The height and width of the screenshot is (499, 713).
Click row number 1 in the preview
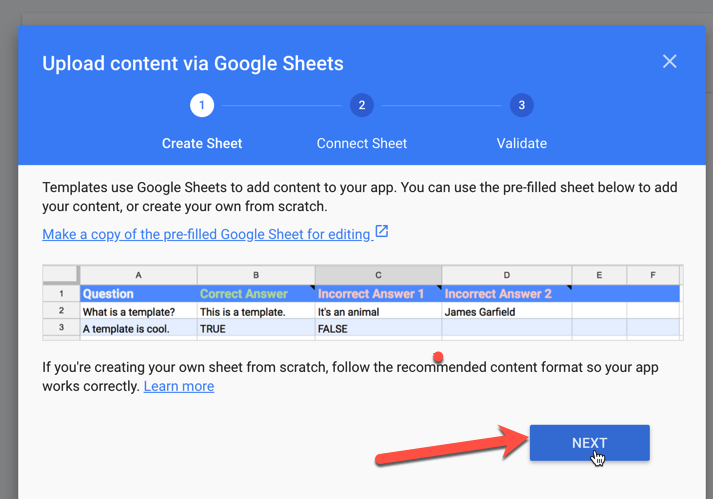61,294
